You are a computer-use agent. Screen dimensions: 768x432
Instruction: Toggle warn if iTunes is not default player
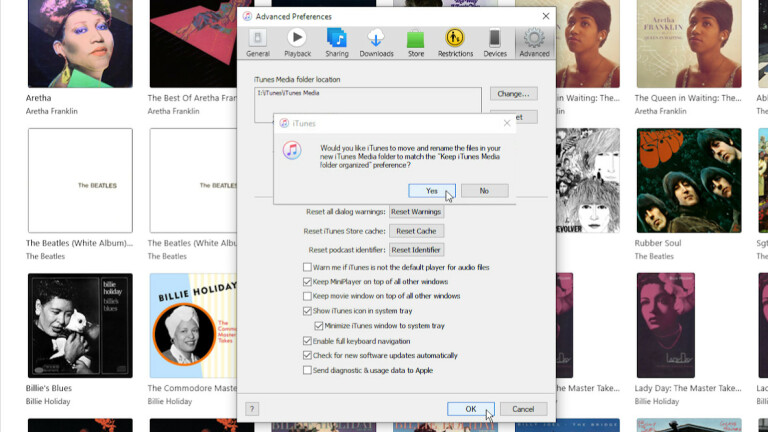coord(307,267)
